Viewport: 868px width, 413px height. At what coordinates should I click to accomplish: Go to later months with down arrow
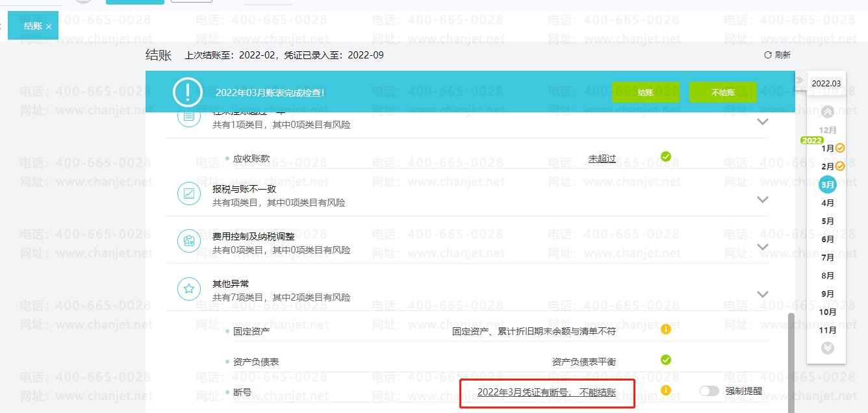pyautogui.click(x=828, y=348)
